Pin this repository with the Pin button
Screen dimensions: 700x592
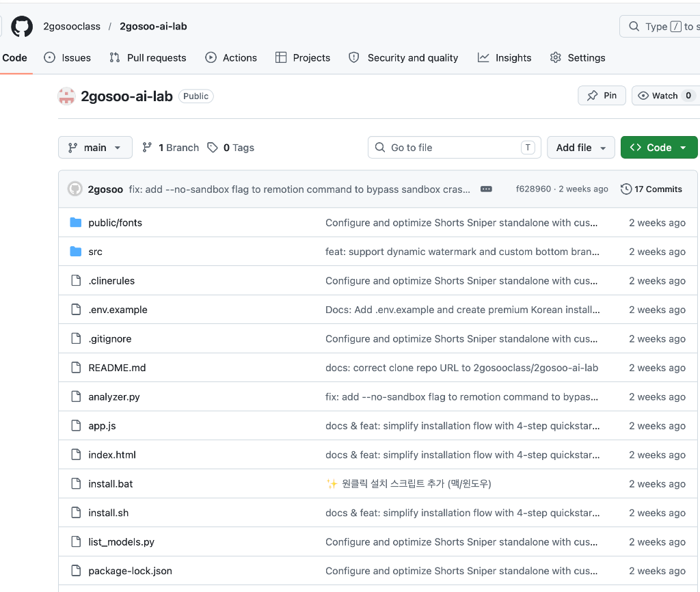pyautogui.click(x=602, y=96)
